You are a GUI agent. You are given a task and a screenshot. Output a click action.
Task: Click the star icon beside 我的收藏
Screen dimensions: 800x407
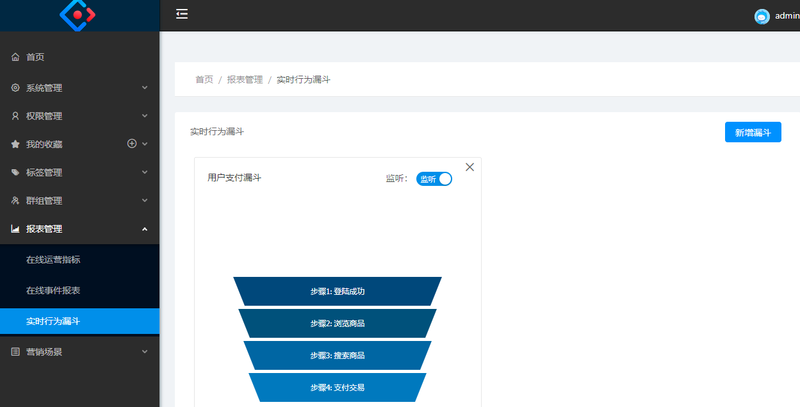point(15,144)
